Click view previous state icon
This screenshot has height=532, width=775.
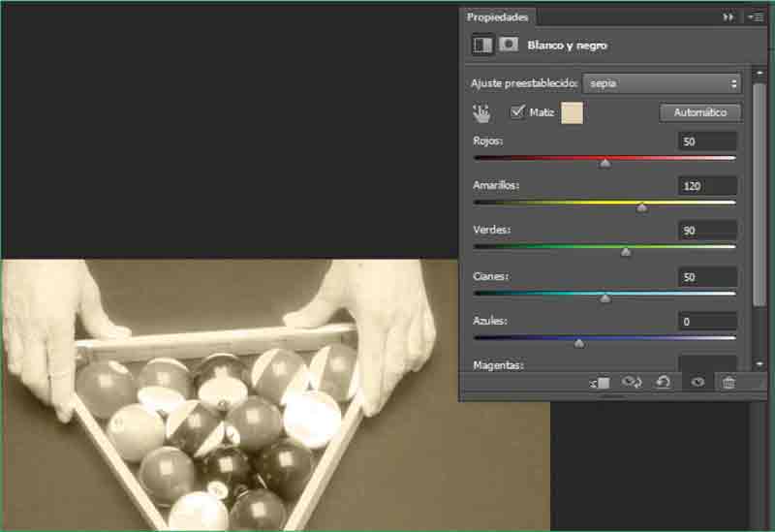tap(632, 383)
